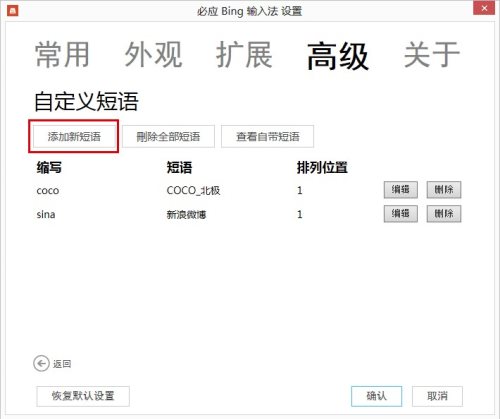
Task: Click the Bing input method app icon
Action: click(x=13, y=10)
